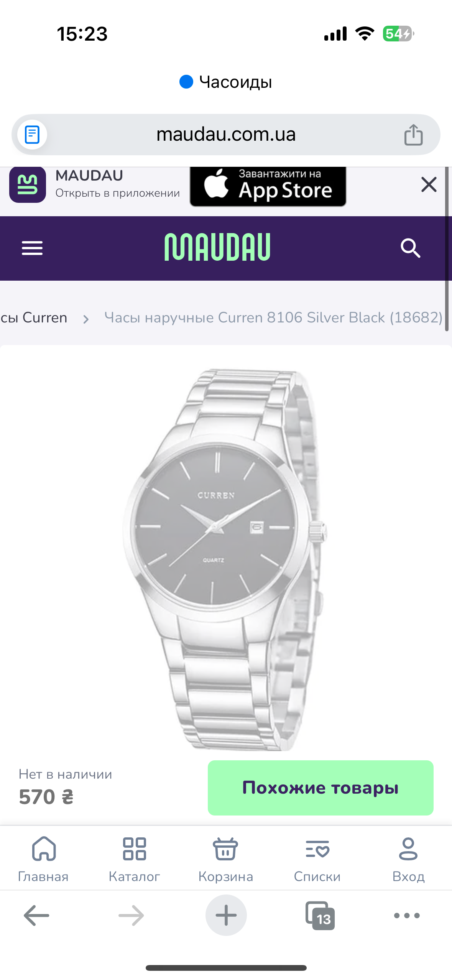The image size is (452, 980).
Task: Add a new tab with plus button
Action: (x=226, y=915)
